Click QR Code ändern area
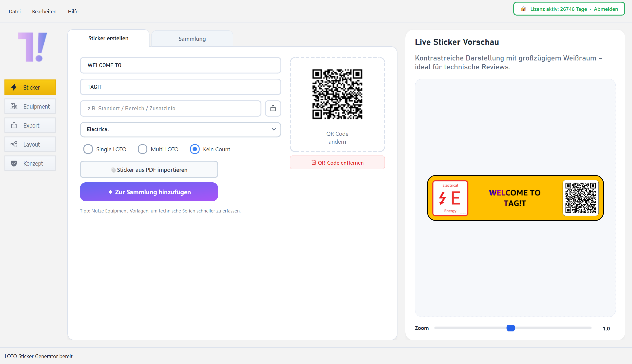 point(337,104)
